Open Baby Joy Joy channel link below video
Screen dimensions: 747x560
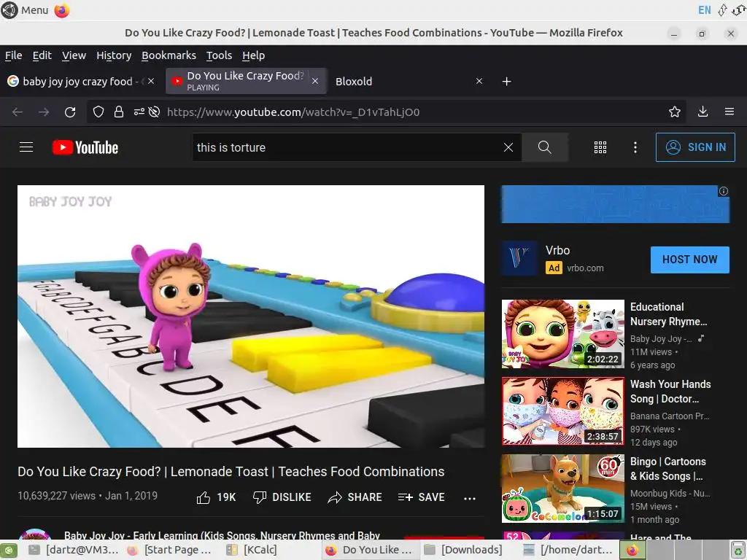coord(222,535)
